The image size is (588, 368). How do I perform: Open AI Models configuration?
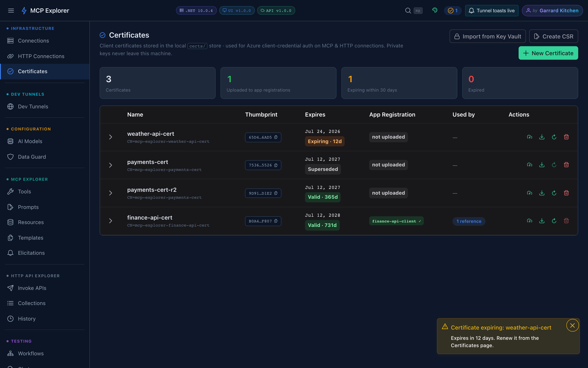[45, 141]
